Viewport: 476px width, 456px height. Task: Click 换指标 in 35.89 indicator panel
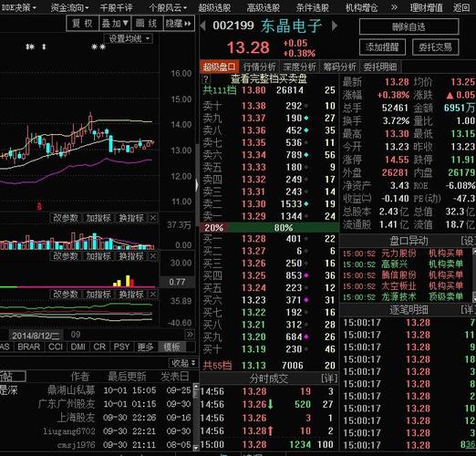click(131, 295)
